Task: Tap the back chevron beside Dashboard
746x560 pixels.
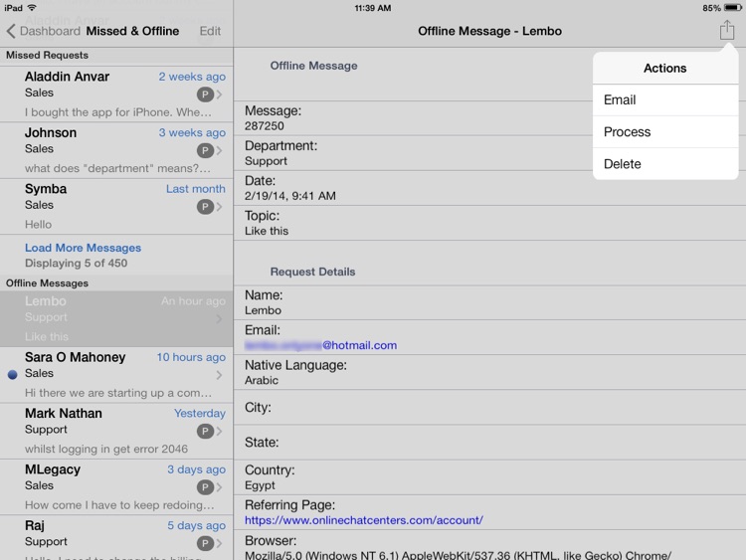Action: pyautogui.click(x=11, y=32)
